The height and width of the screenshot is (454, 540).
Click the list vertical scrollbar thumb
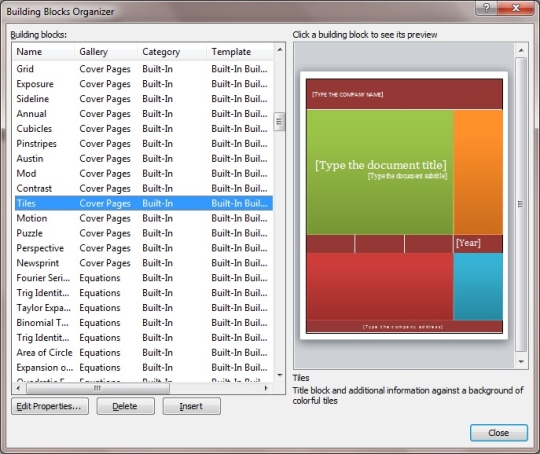[x=279, y=122]
